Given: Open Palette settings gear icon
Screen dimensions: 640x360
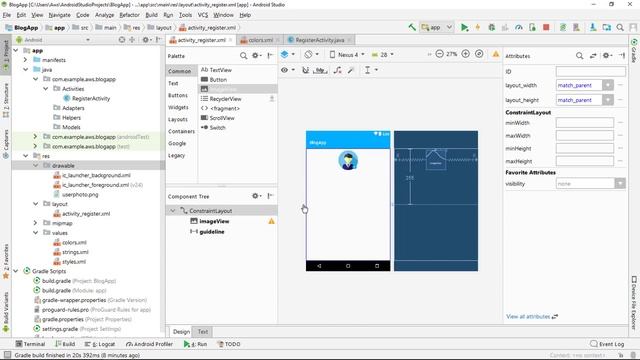Looking at the screenshot, I should [256, 56].
